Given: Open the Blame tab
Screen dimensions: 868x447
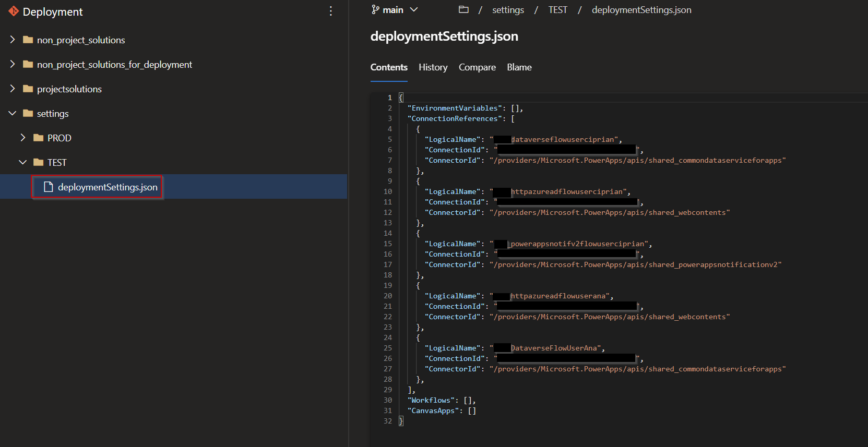Looking at the screenshot, I should (x=519, y=67).
